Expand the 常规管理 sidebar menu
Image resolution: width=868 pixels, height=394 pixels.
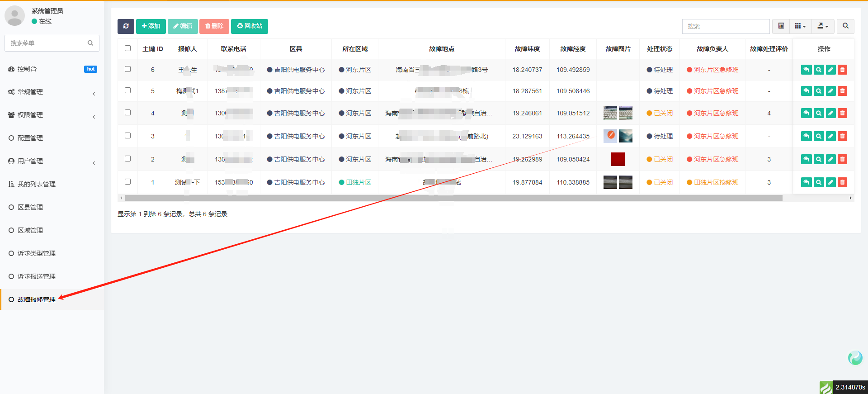[x=52, y=92]
